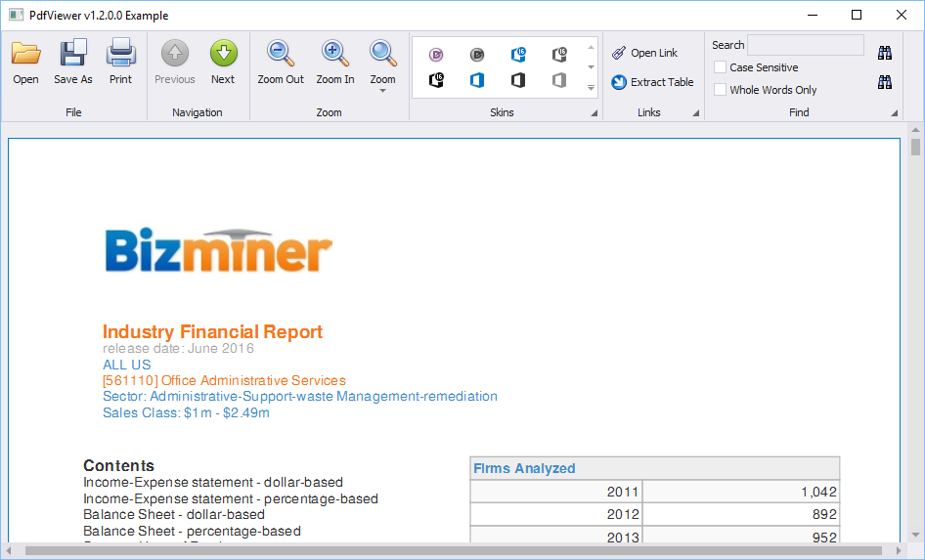
Task: Click binoculars find icon beside Search box
Action: [884, 53]
